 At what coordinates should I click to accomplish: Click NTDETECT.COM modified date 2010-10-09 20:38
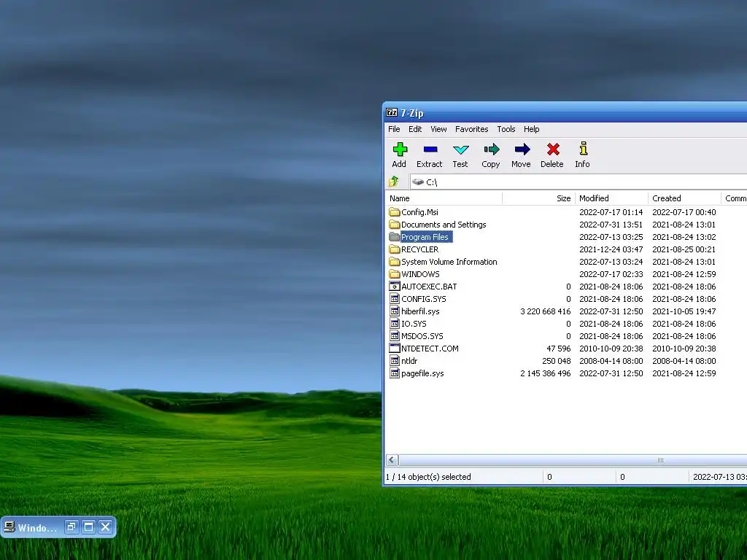(x=611, y=349)
